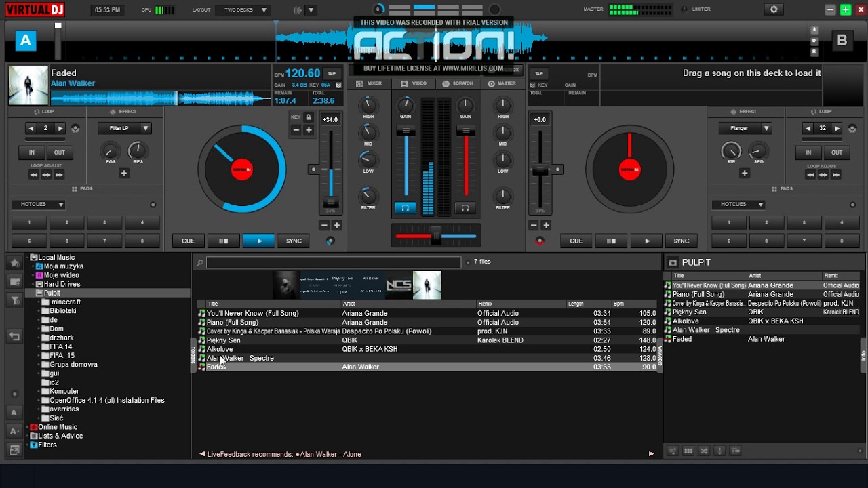Click deck B play button
Screen dimensions: 868x488
646,241
